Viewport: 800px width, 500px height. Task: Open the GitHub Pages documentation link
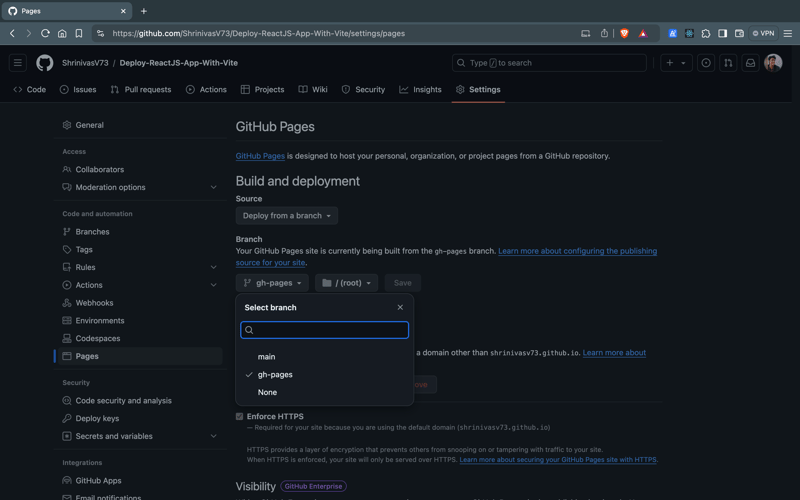point(260,156)
